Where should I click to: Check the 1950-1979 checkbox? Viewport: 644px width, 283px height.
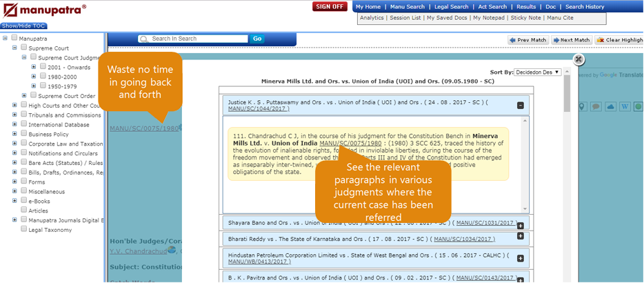[43, 86]
